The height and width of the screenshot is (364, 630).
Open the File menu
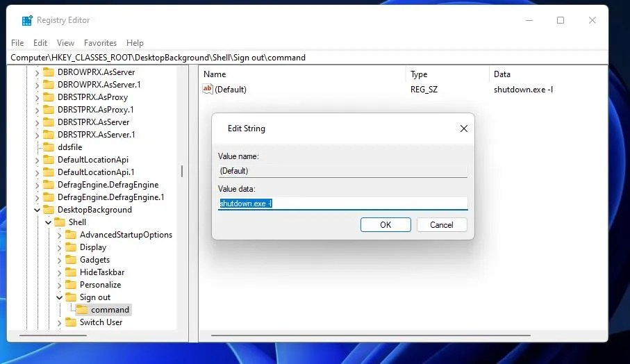click(17, 42)
